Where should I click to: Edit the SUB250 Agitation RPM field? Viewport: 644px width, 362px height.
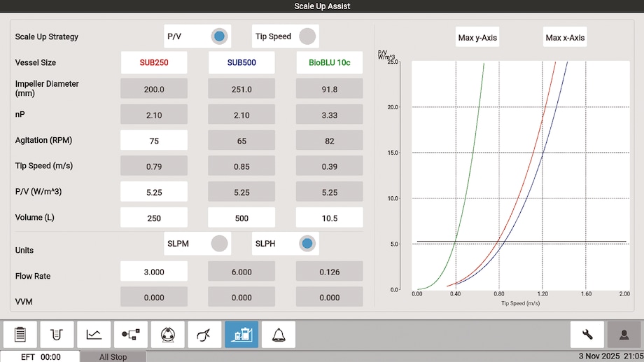click(x=154, y=141)
